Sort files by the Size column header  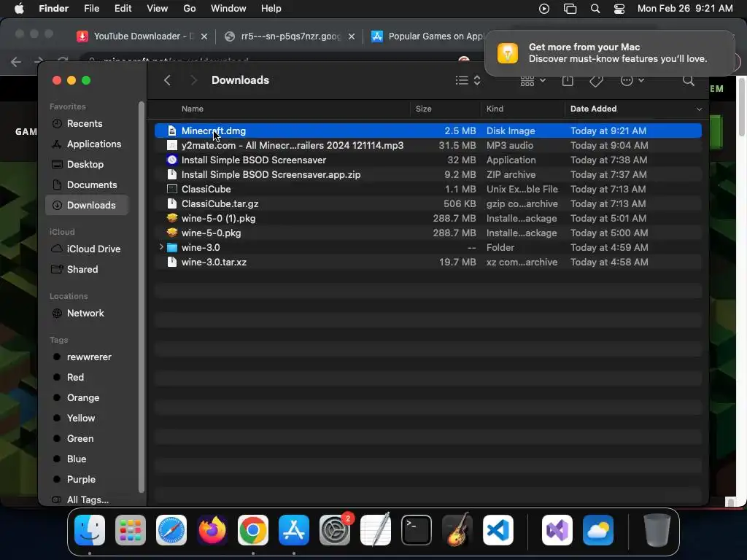pos(424,109)
